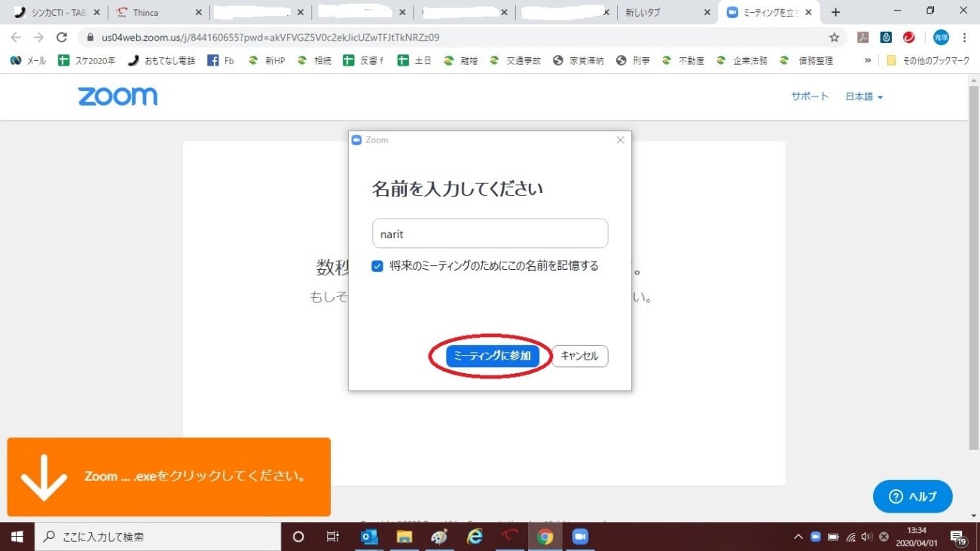Viewport: 980px width, 551px height.
Task: Click the ヘルプ help button
Action: [x=913, y=496]
